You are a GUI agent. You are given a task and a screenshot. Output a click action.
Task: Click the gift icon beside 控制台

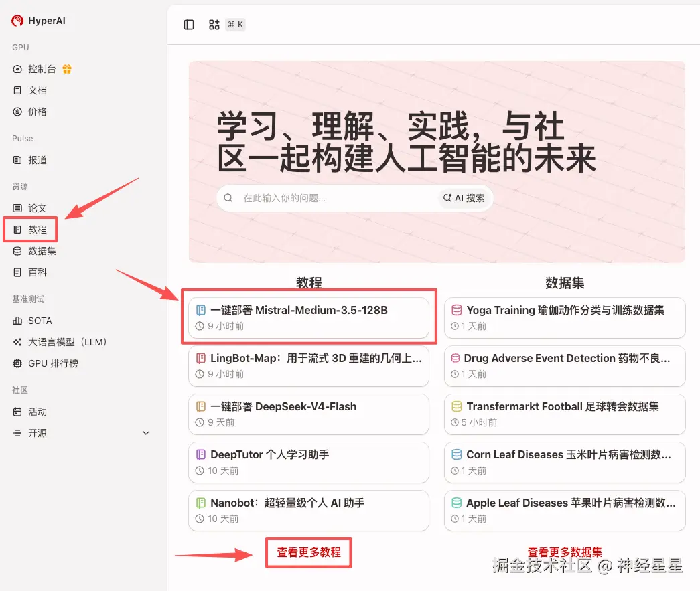coord(67,69)
